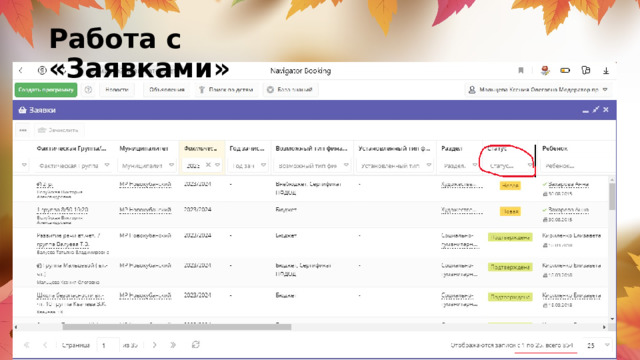Expand the Возможный тип финансирования filter dropdown
This screenshot has height=360, width=640.
pyautogui.click(x=346, y=165)
